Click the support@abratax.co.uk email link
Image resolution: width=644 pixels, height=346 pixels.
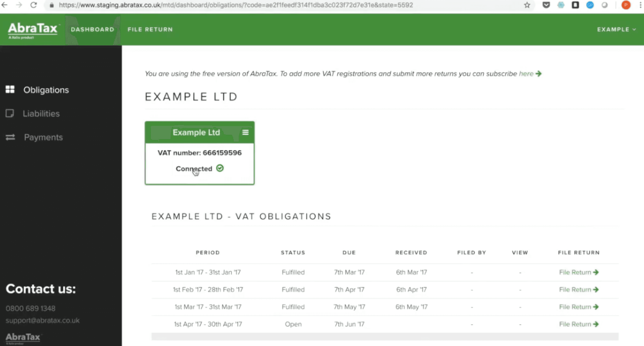click(x=43, y=320)
